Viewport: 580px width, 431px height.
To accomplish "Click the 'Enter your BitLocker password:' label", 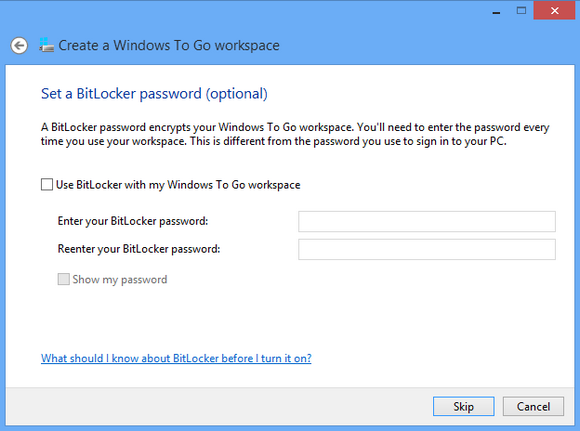I will (133, 221).
